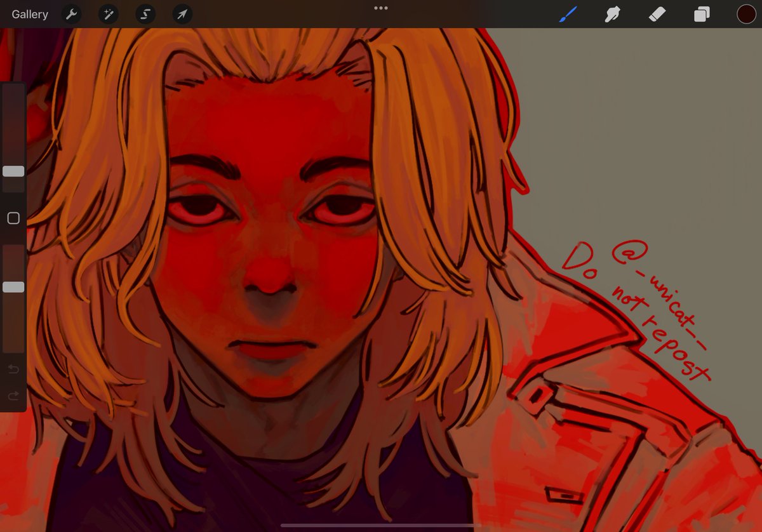Open the Gallery view
Image resolution: width=762 pixels, height=532 pixels.
point(30,14)
